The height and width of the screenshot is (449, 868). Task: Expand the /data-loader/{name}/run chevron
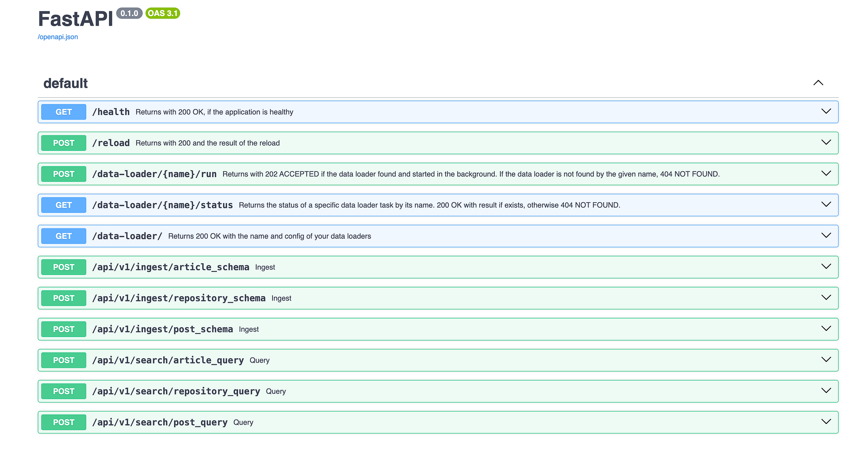tap(826, 174)
